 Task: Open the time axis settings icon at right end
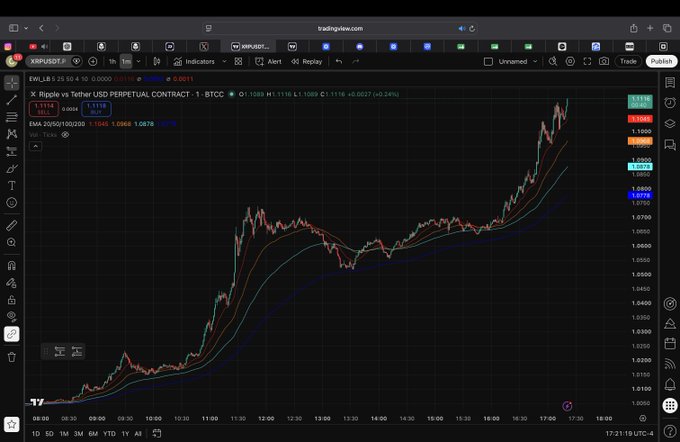643,418
